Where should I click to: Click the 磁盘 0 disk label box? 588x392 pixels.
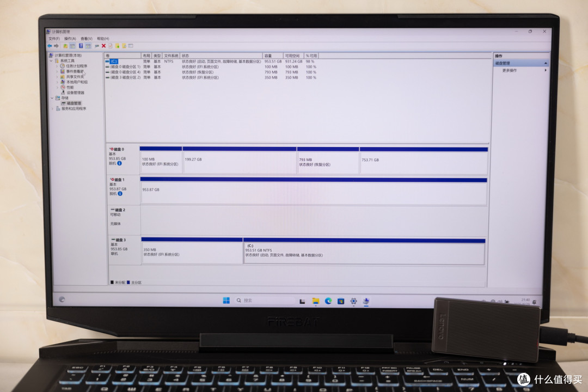click(123, 159)
